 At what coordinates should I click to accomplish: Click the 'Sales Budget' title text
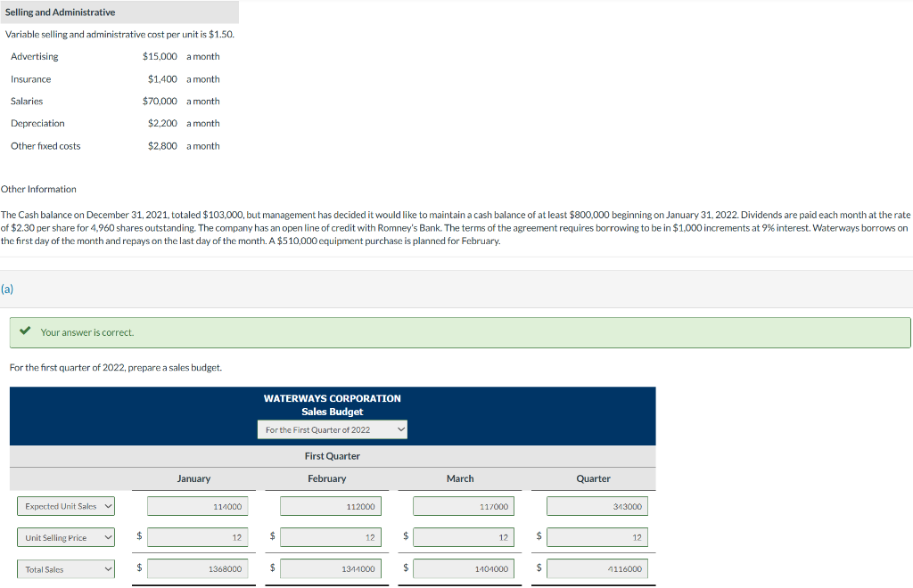[333, 412]
